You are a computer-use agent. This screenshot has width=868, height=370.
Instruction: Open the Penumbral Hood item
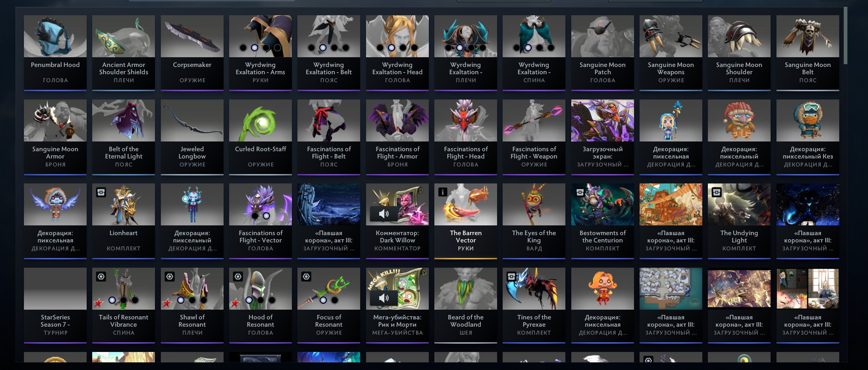[x=55, y=53]
